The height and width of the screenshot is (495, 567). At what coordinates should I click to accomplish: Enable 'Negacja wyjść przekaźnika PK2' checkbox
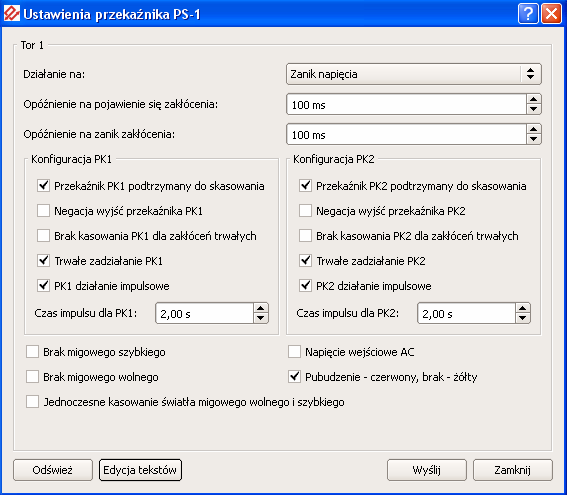click(305, 211)
